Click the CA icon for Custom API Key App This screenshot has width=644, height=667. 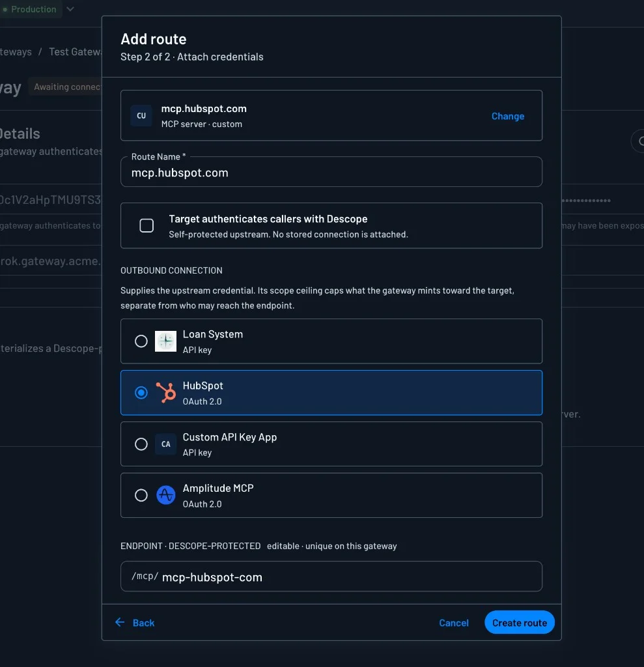click(x=165, y=444)
